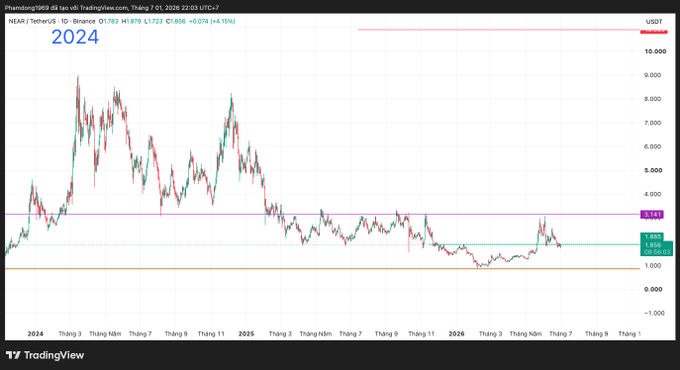Viewport: 680px width, 370px height.
Task: Click the 0.000 price axis label
Action: pyautogui.click(x=653, y=289)
